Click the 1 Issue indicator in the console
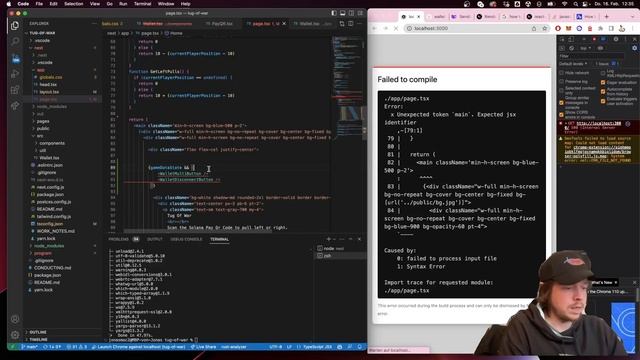Viewport: 640px width, 360px height. (x=605, y=64)
